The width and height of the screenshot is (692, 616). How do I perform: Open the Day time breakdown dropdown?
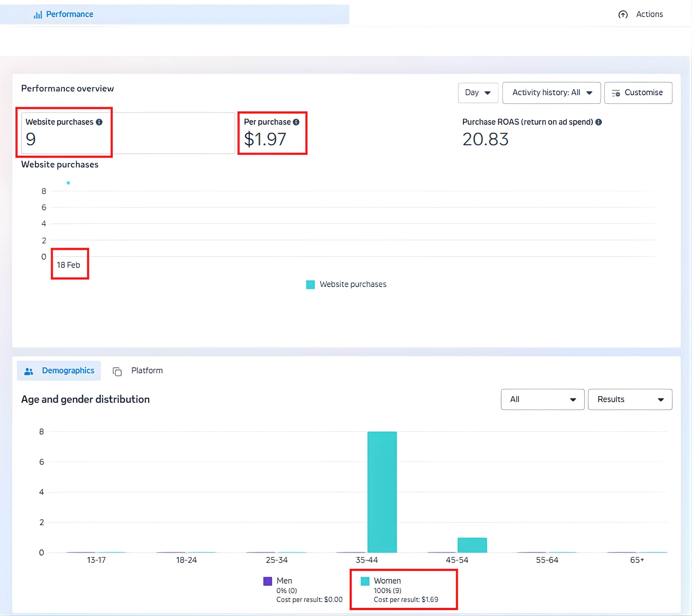point(477,93)
